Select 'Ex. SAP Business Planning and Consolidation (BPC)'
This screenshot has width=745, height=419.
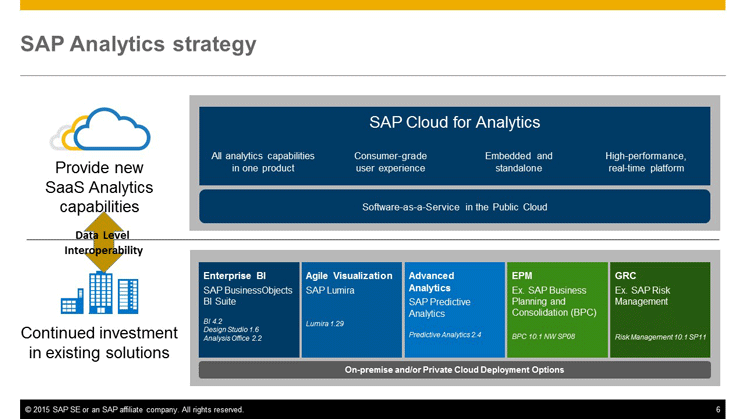(x=554, y=301)
